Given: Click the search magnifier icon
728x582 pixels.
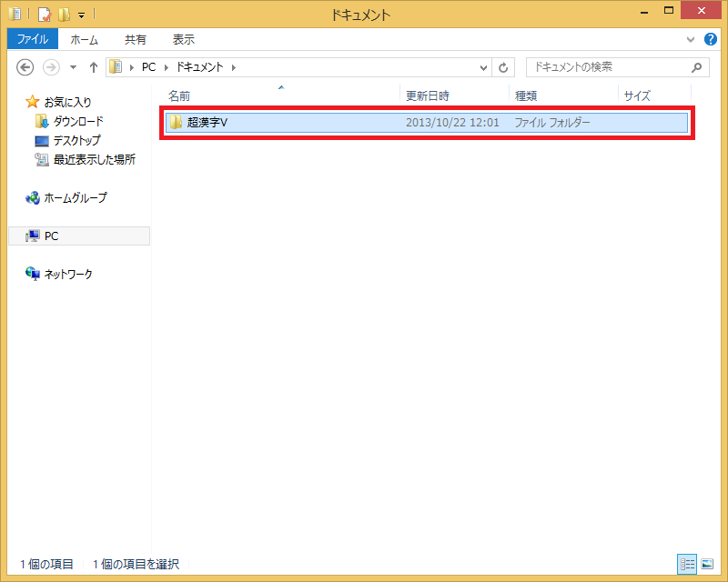Looking at the screenshot, I should (x=697, y=67).
